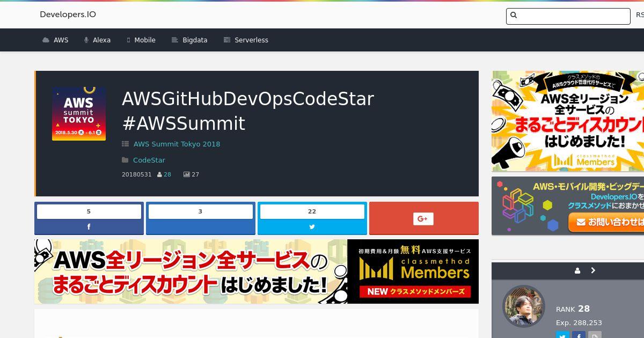Open the author's Facebook profile icon
Viewport: 644px width, 338px height.
point(579,335)
